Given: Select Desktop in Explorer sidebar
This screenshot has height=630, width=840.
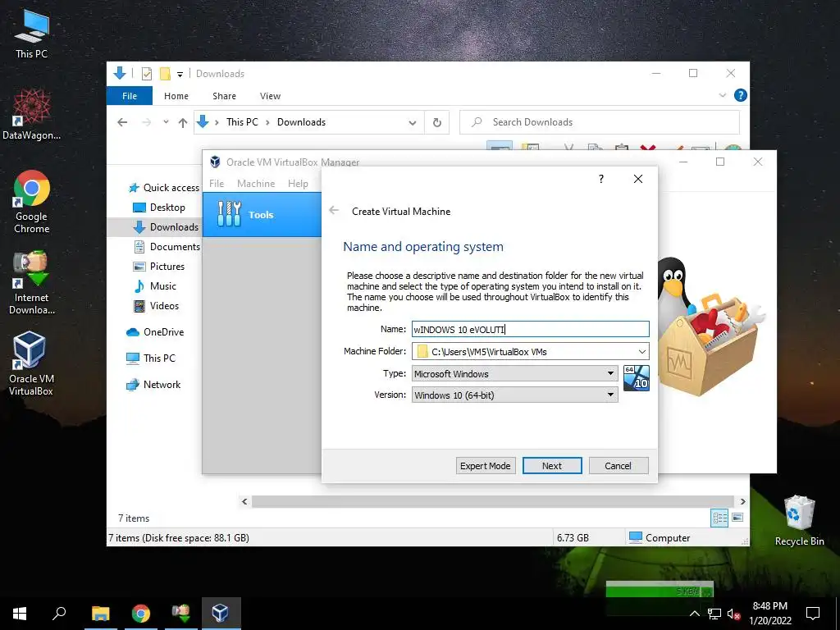Looking at the screenshot, I should coord(160,208).
